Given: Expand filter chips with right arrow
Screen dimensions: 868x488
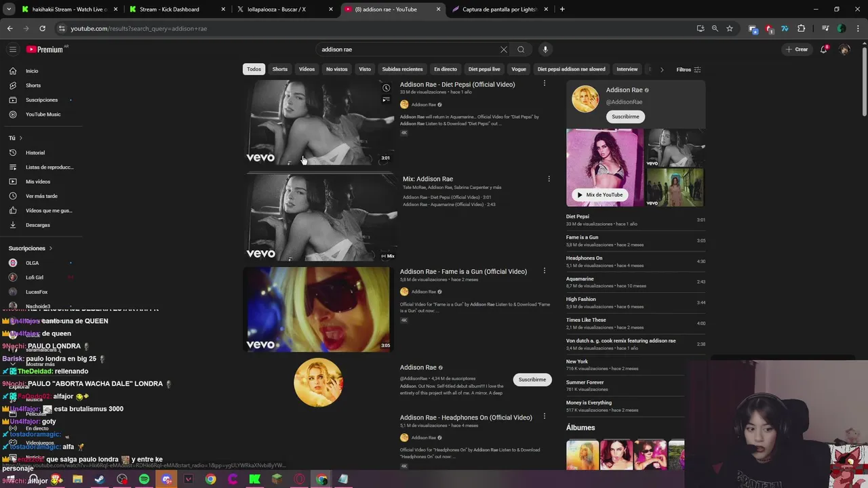Looking at the screenshot, I should [x=662, y=69].
